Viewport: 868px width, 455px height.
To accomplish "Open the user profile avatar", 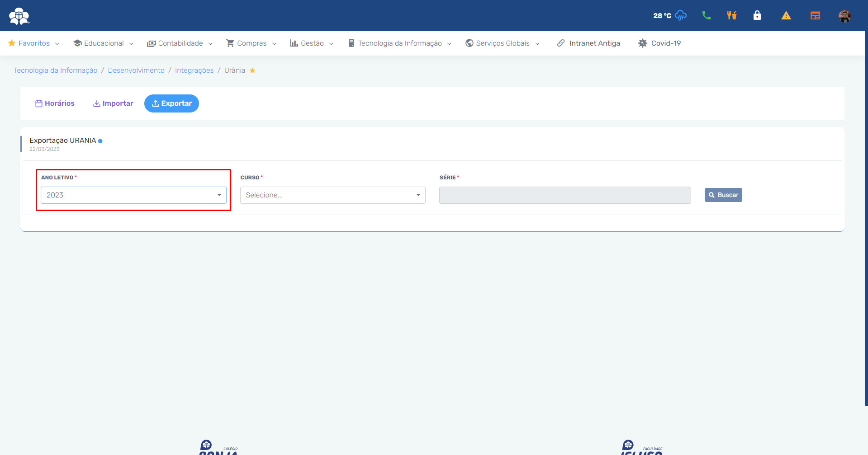I will click(844, 16).
